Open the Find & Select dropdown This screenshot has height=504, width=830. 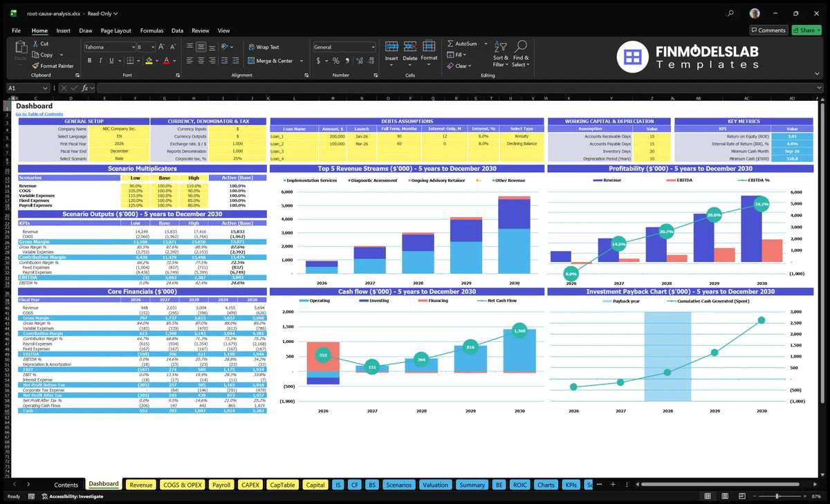click(x=521, y=54)
